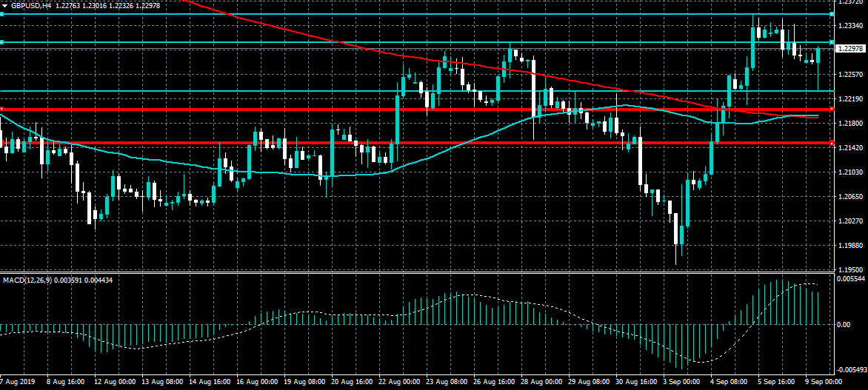This screenshot has height=390, width=868.
Task: Click the 1.21030 price axis label
Action: (850, 172)
